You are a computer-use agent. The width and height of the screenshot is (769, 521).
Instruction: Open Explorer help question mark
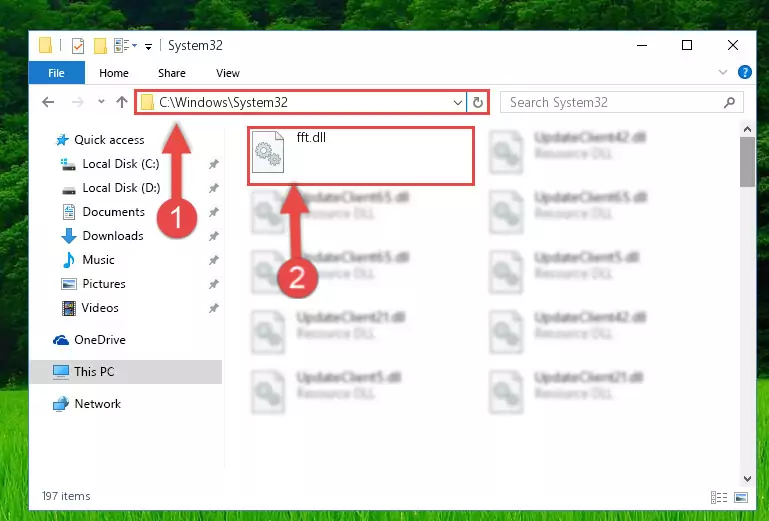tap(744, 72)
